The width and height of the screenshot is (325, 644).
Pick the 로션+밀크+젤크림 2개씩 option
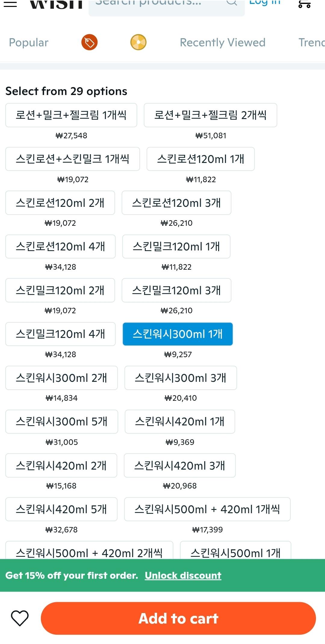pyautogui.click(x=210, y=115)
